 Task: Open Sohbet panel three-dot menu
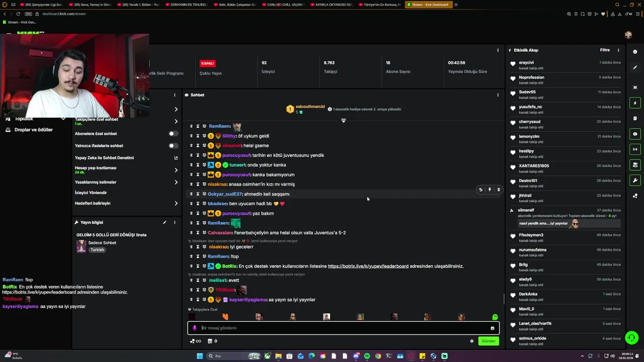point(498,95)
